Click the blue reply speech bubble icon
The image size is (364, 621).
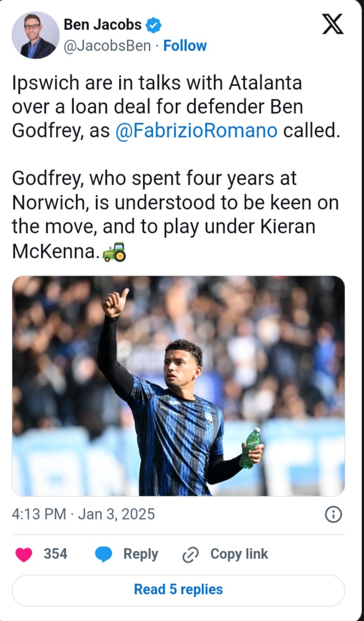(x=104, y=554)
